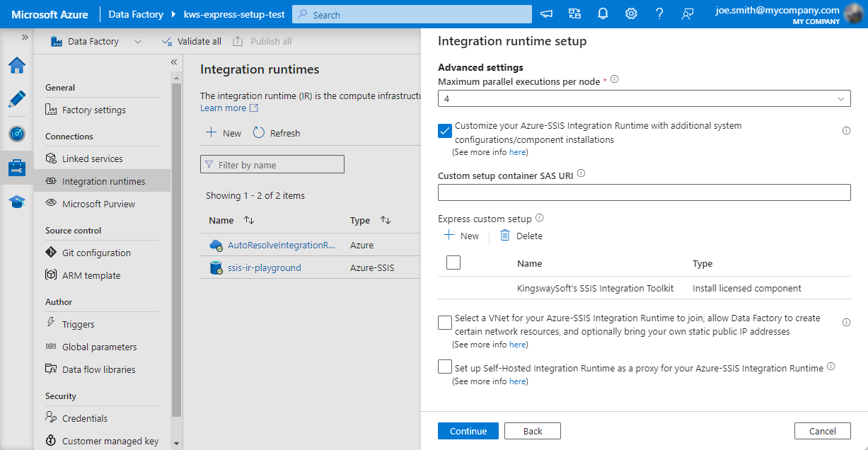
Task: Open the Manage toolbox icon
Action: click(17, 168)
